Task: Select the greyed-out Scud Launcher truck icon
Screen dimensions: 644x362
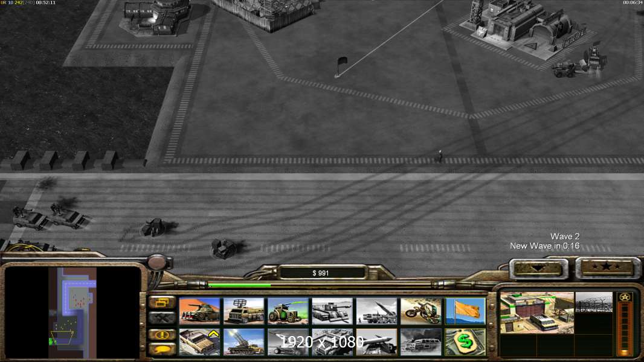Action: click(376, 311)
